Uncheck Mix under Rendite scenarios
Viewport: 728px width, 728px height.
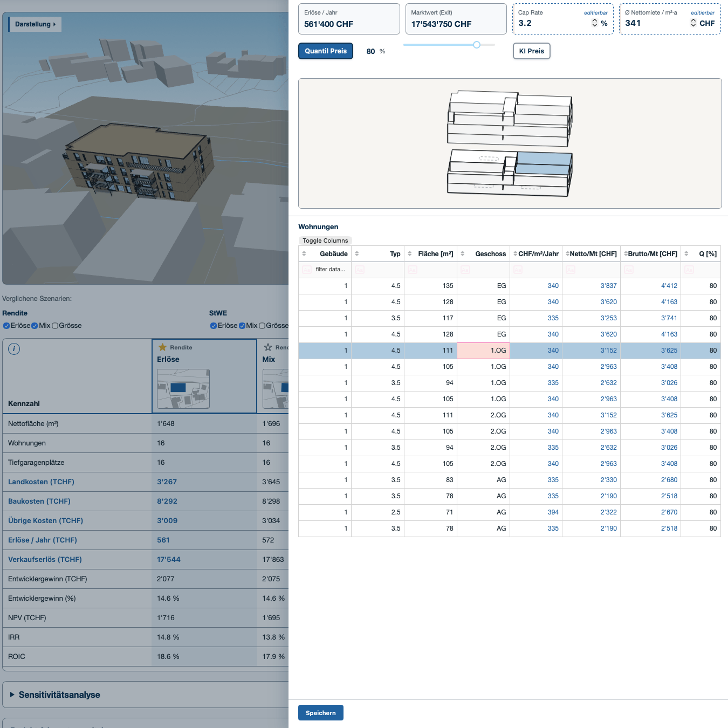click(x=35, y=326)
